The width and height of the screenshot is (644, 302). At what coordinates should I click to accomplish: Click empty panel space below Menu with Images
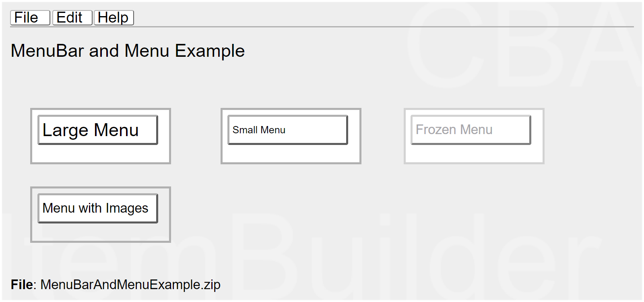[x=101, y=232]
